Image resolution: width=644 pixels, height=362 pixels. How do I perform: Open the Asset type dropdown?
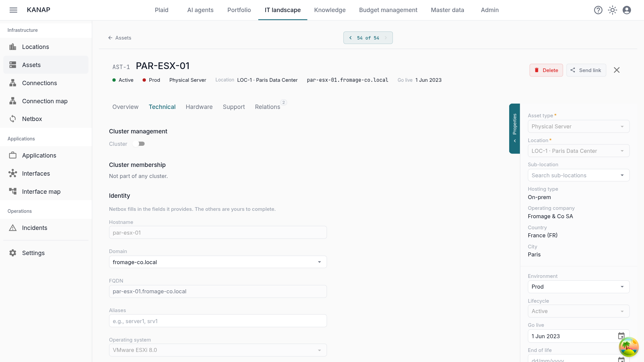[x=579, y=126]
